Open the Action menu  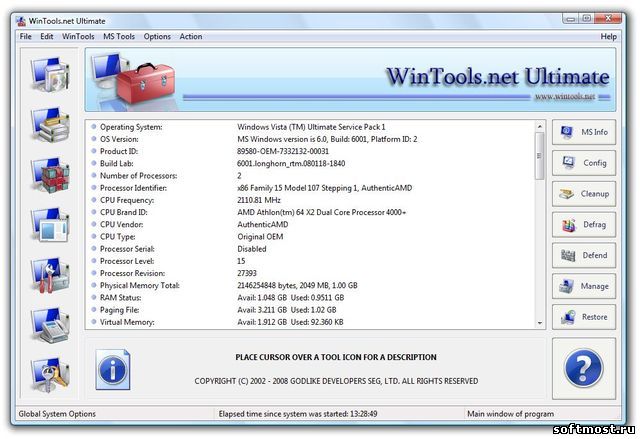point(191,36)
